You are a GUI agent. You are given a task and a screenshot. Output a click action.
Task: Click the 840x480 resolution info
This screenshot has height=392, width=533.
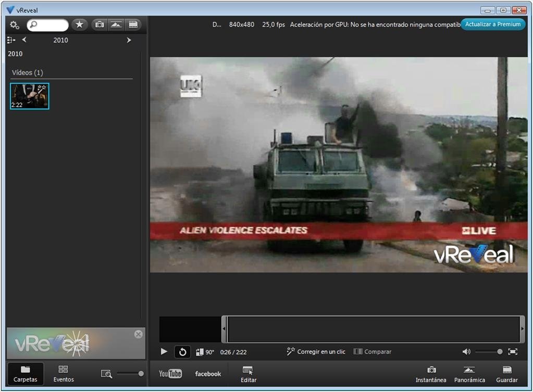coord(242,24)
